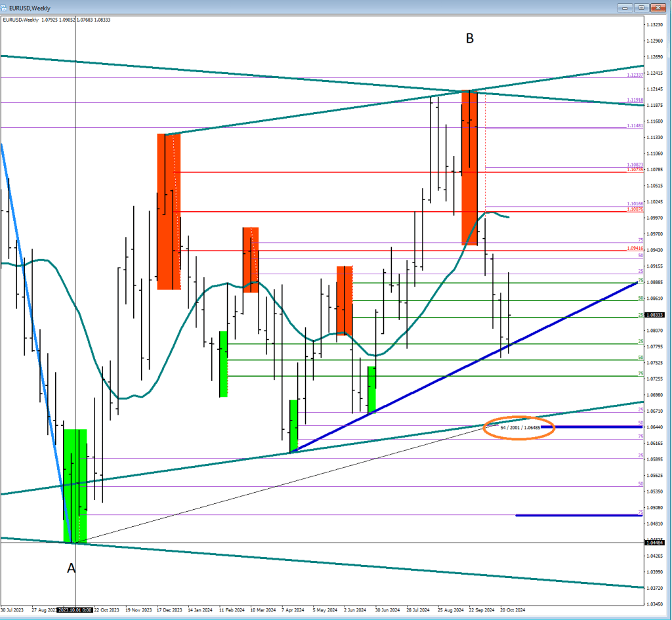Screen dimensions: 672x620
Task: Close the EURUSD Weekly chart window
Action: click(x=658, y=8)
